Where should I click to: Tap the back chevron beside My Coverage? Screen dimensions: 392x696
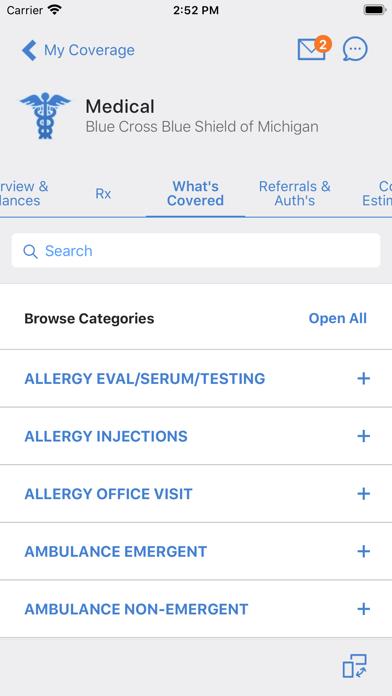tap(29, 50)
